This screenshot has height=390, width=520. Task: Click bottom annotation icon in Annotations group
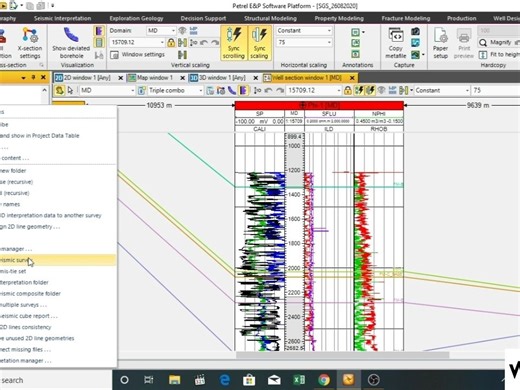[x=355, y=54]
